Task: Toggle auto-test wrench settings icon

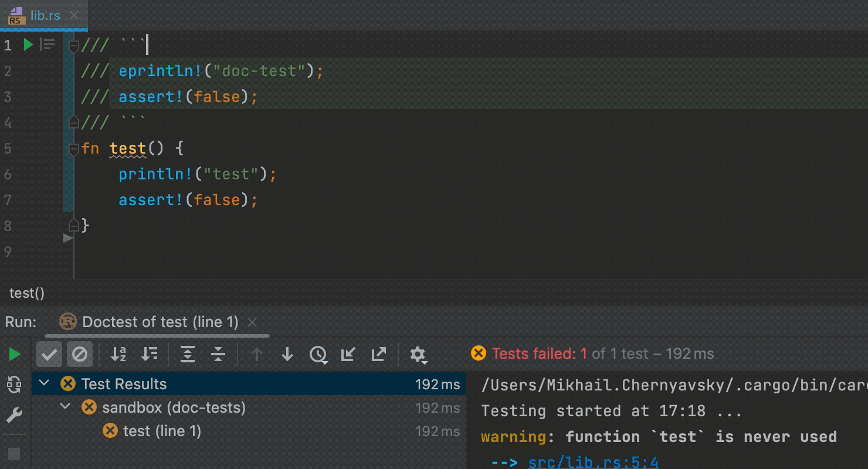Action: tap(14, 416)
